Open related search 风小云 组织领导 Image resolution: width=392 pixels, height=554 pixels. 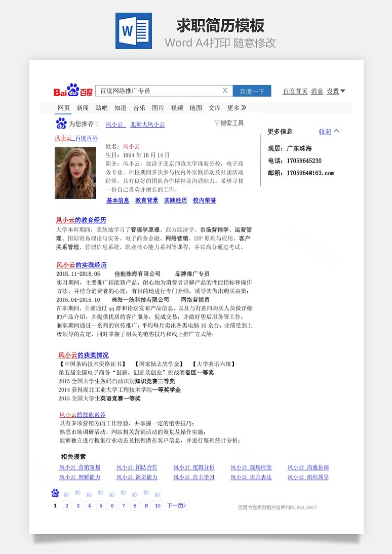308,478
